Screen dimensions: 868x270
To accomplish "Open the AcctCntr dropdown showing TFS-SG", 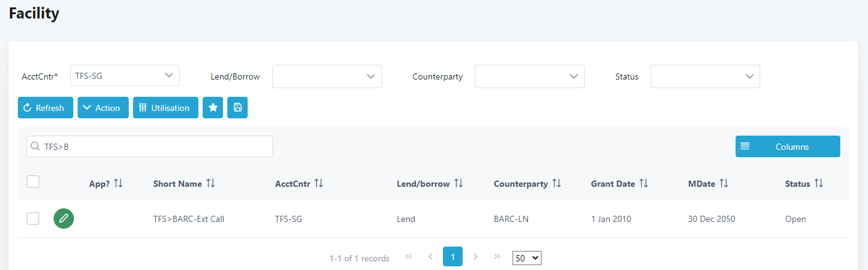I will (124, 76).
